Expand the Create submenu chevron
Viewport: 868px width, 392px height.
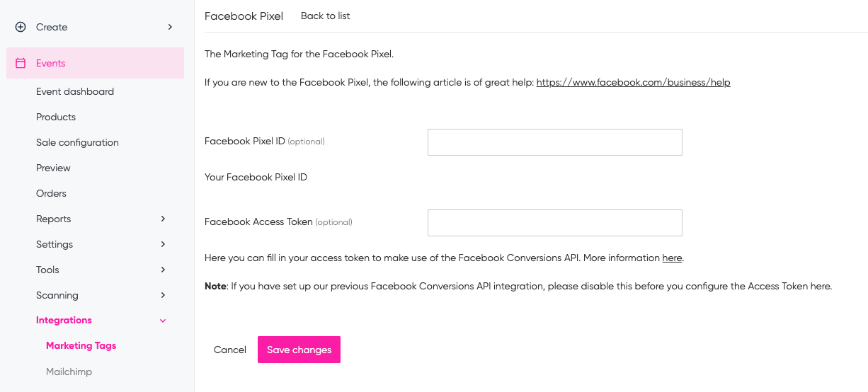coord(170,27)
